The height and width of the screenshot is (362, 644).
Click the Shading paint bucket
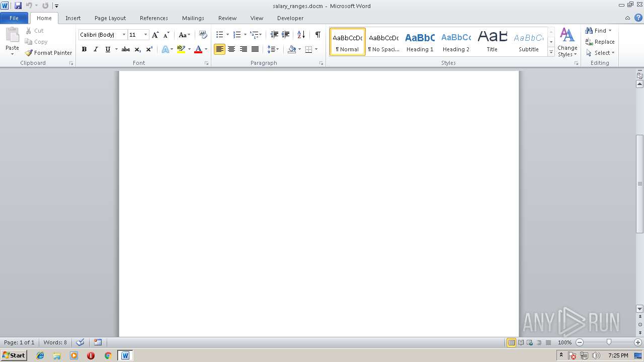pyautogui.click(x=292, y=49)
